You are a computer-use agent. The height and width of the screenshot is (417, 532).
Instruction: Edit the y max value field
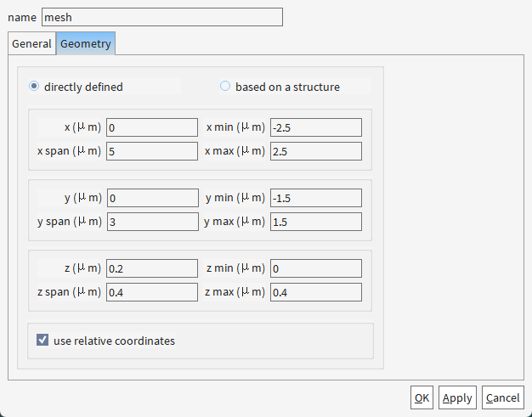click(x=316, y=222)
